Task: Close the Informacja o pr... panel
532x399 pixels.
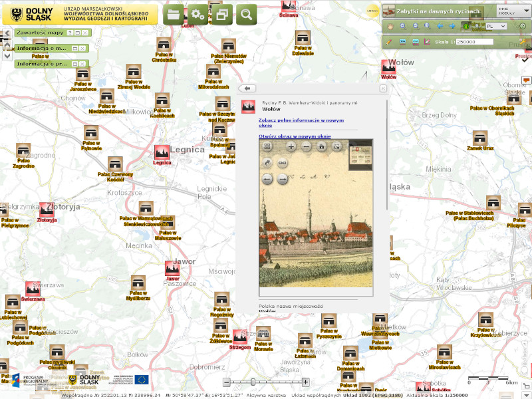Action: [82, 64]
